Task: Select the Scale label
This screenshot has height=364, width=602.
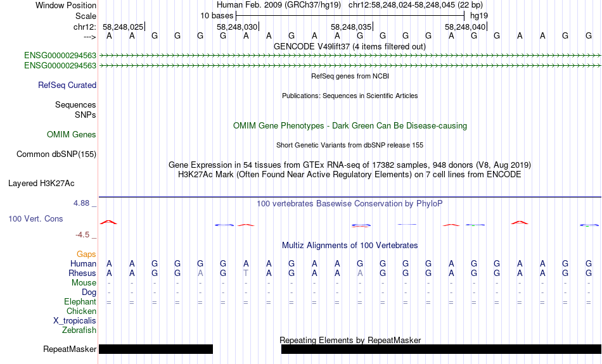Action: click(86, 16)
